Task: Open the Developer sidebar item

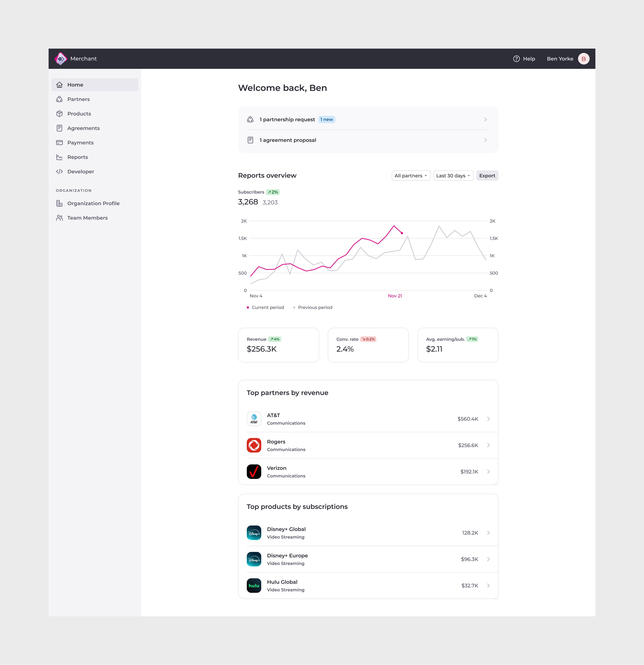Action: (x=80, y=172)
